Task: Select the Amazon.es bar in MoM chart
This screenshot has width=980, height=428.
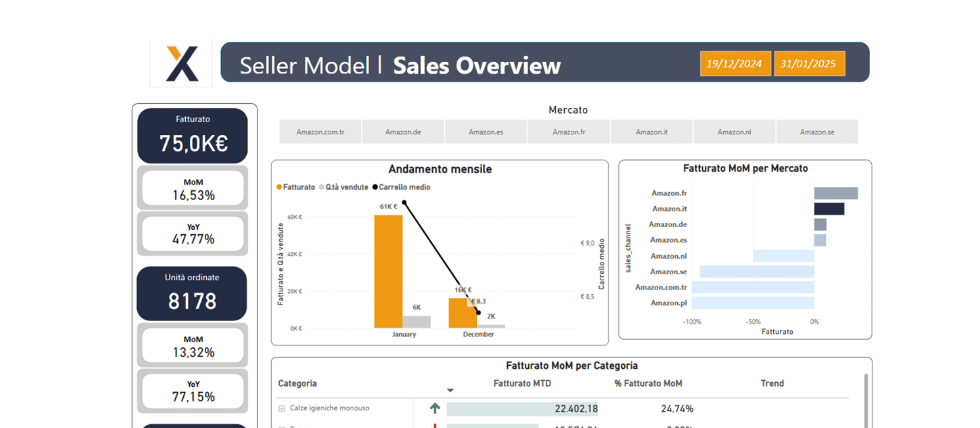Action: tap(820, 240)
